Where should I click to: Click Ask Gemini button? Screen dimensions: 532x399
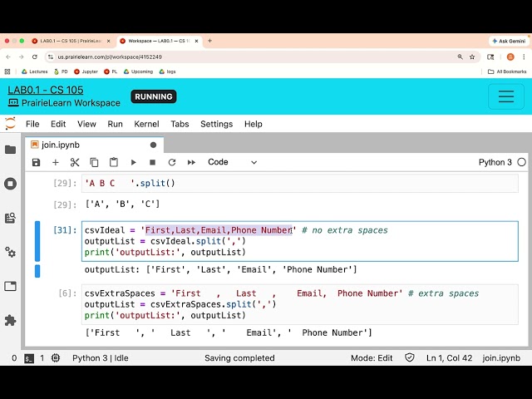click(x=509, y=41)
